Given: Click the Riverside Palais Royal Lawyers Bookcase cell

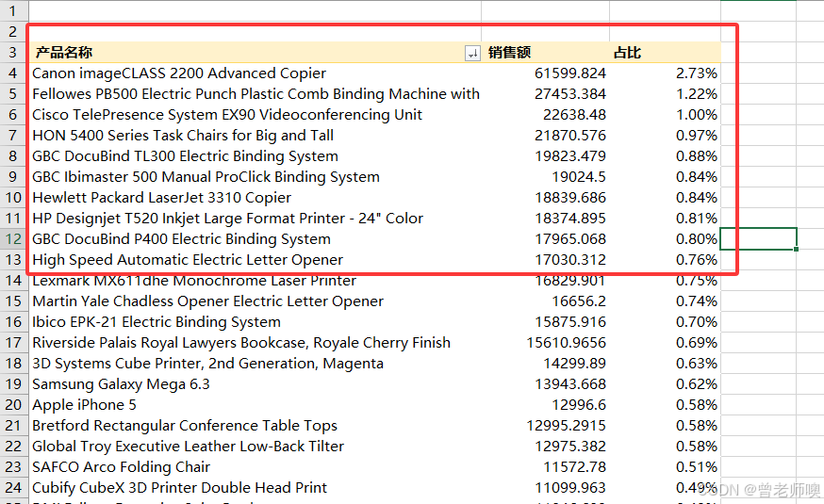Looking at the screenshot, I should coord(255,343).
